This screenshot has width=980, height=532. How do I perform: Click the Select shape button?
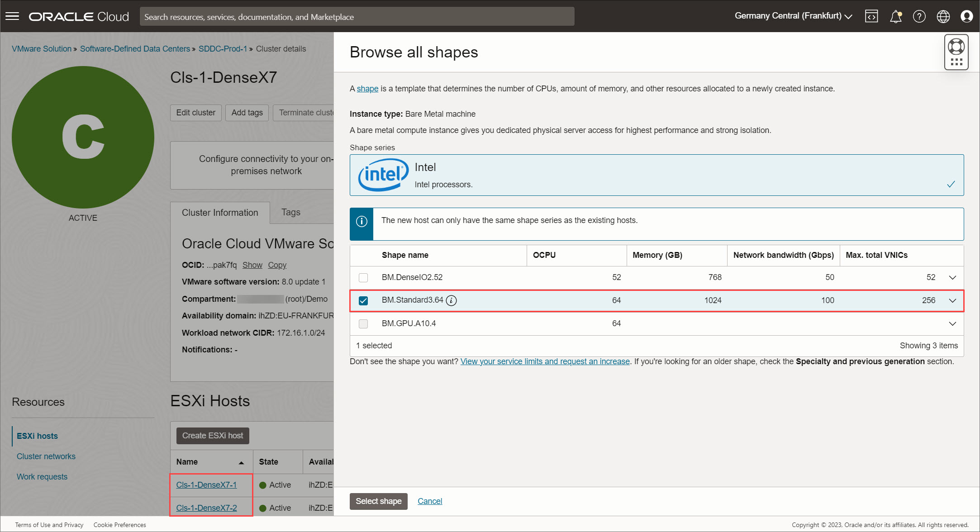point(378,501)
